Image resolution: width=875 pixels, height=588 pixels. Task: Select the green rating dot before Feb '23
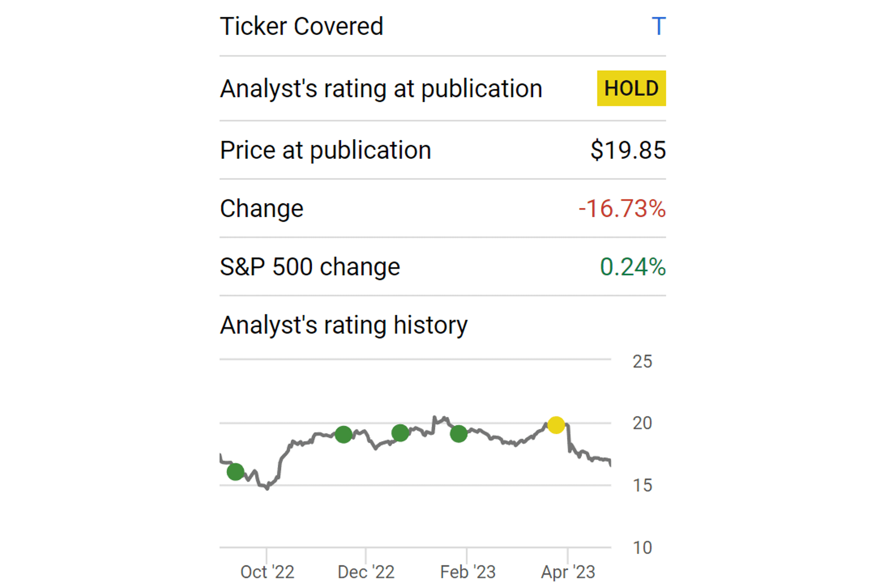click(459, 434)
